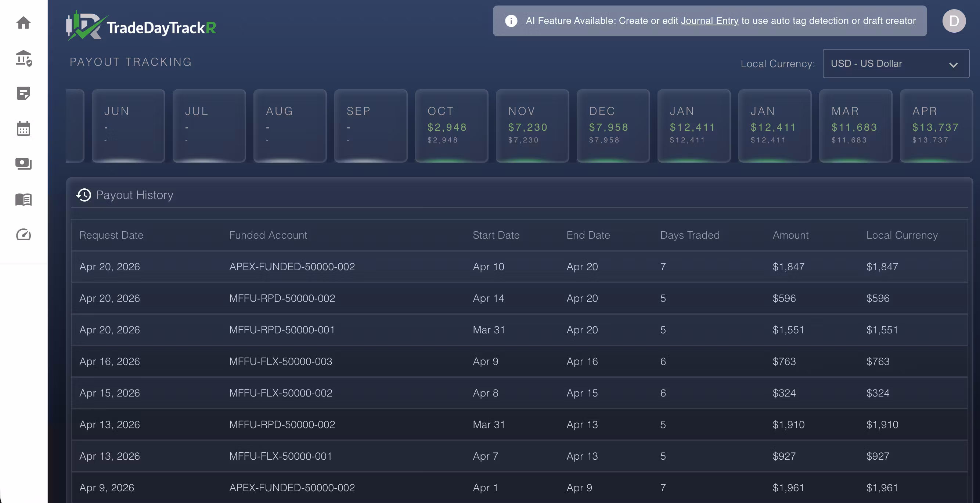The height and width of the screenshot is (503, 980).
Task: Open the calendar view icon
Action: (x=24, y=129)
